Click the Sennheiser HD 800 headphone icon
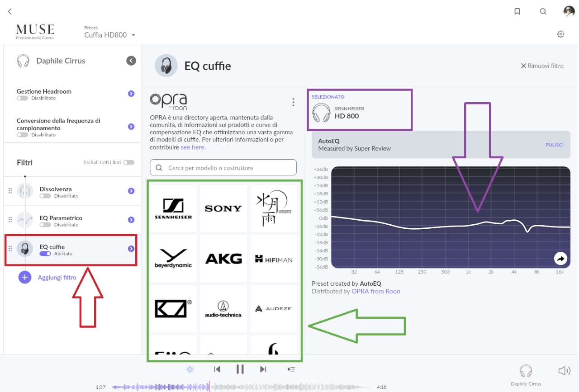 tap(321, 113)
